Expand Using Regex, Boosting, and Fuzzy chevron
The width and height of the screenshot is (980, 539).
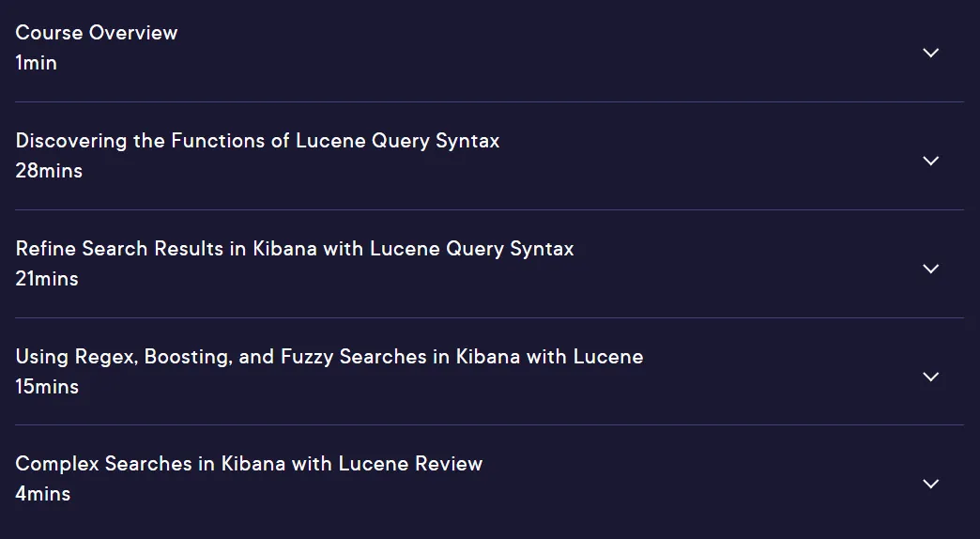click(x=930, y=377)
